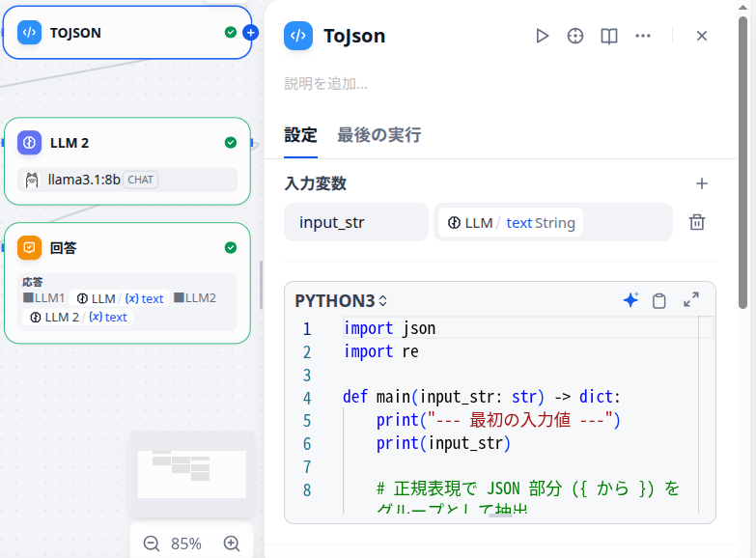Image resolution: width=756 pixels, height=558 pixels.
Task: Click the llama model icon in LLM 2 node
Action: 32,180
